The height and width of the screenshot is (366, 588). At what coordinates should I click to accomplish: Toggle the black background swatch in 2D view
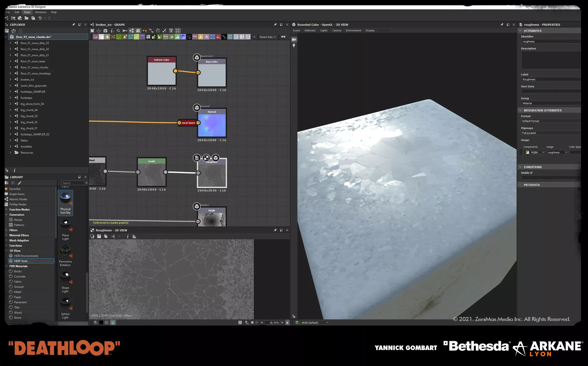101,322
